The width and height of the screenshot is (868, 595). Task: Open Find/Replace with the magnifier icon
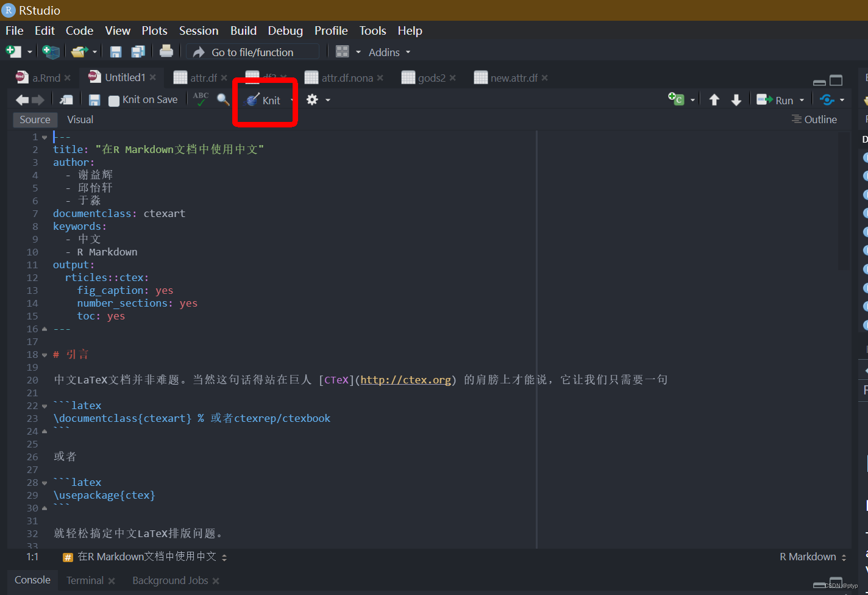[x=223, y=99]
